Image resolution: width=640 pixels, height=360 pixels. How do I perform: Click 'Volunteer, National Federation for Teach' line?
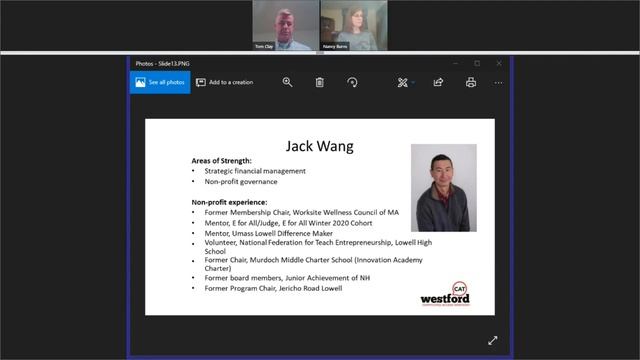pyautogui.click(x=318, y=247)
